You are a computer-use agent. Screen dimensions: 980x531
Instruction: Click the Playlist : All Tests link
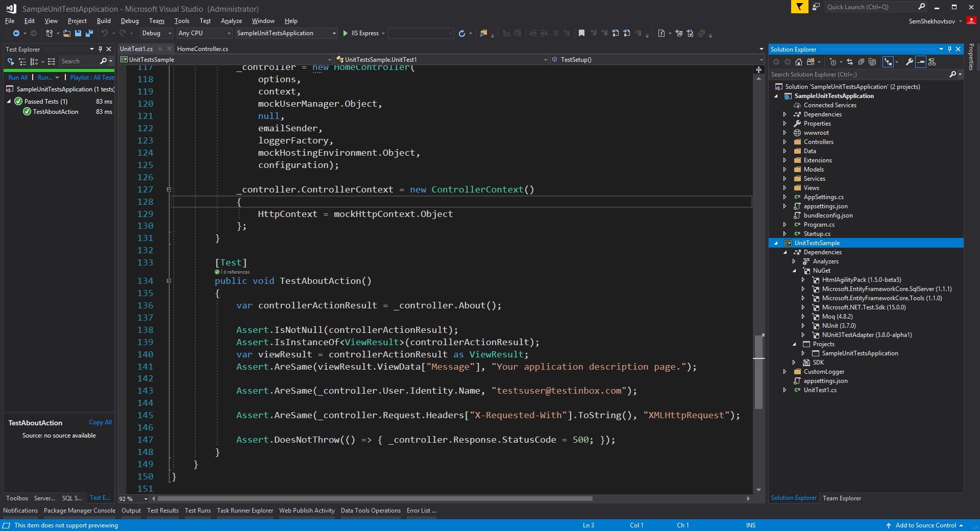pyautogui.click(x=92, y=78)
